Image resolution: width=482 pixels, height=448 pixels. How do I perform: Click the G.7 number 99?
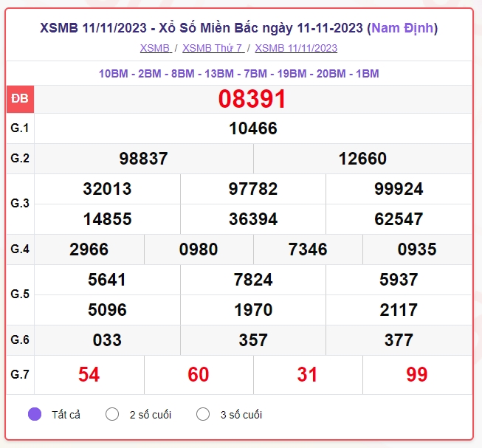coord(417,374)
